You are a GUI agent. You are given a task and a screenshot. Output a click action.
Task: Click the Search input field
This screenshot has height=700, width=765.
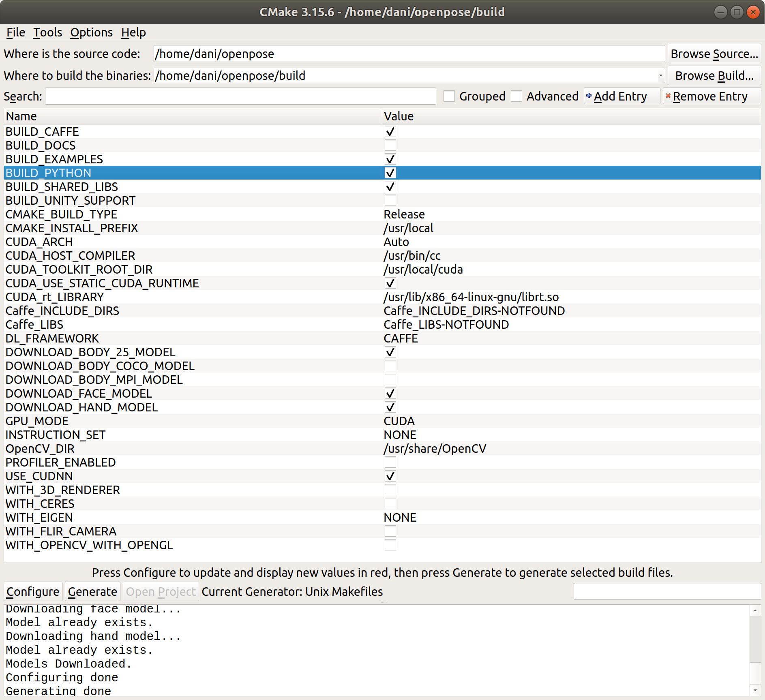(240, 96)
